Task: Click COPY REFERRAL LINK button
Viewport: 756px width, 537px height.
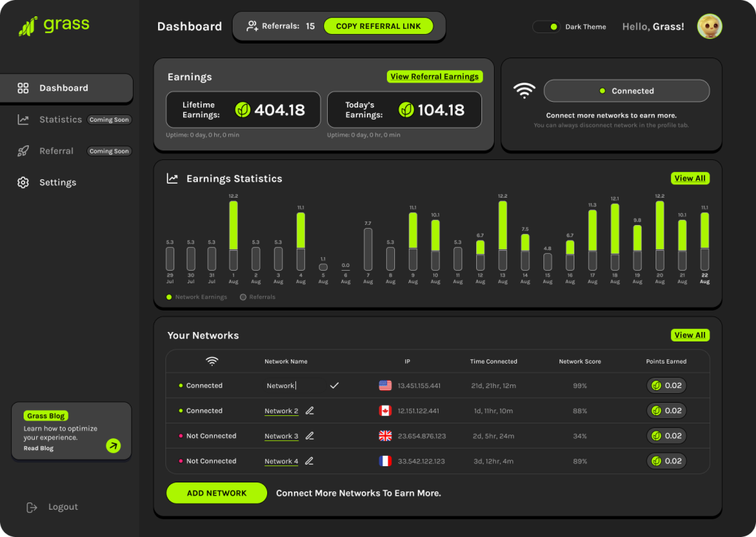Action: click(x=379, y=26)
